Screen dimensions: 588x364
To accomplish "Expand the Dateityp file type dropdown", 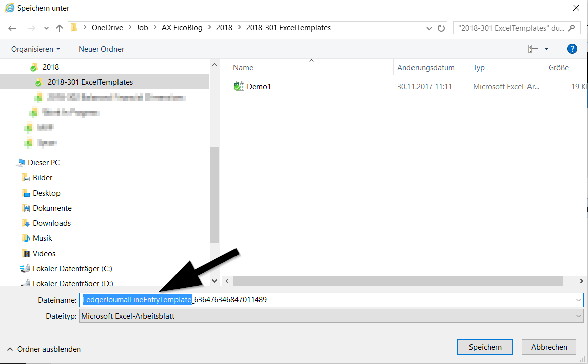I will 578,316.
